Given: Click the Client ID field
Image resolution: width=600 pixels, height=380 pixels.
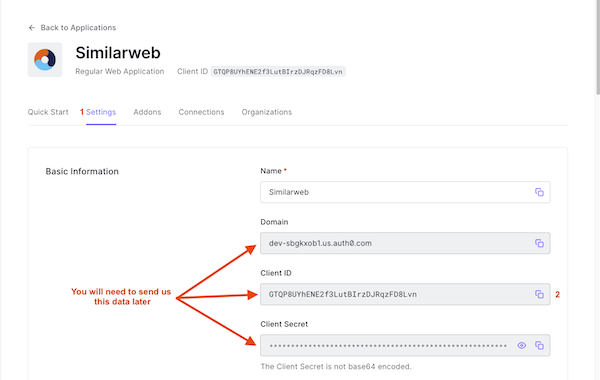Looking at the screenshot, I should pos(405,294).
